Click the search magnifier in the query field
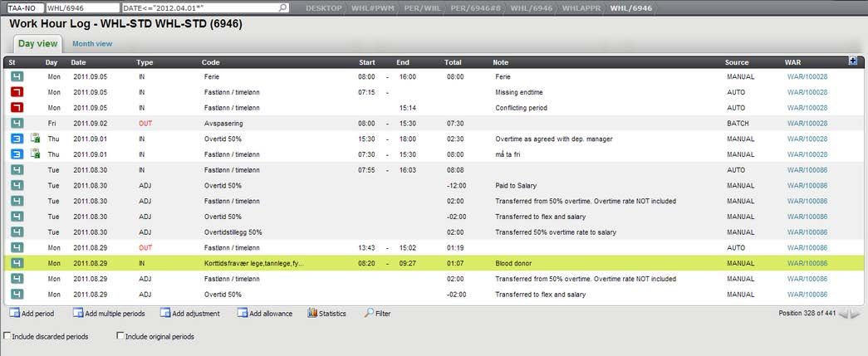868x356 pixels. (283, 7)
